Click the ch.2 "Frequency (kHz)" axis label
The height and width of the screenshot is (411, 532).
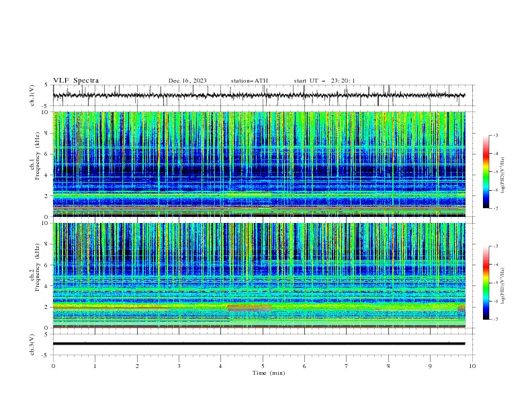pos(37,267)
